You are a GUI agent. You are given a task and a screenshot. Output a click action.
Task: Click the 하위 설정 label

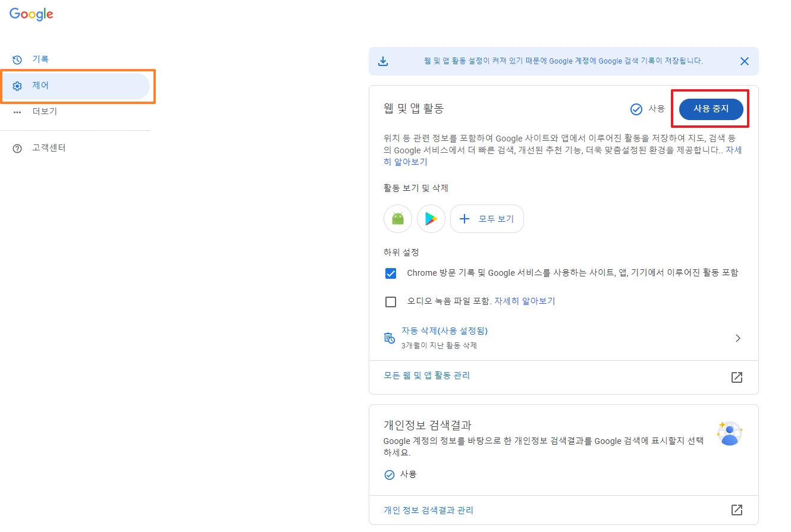(401, 253)
